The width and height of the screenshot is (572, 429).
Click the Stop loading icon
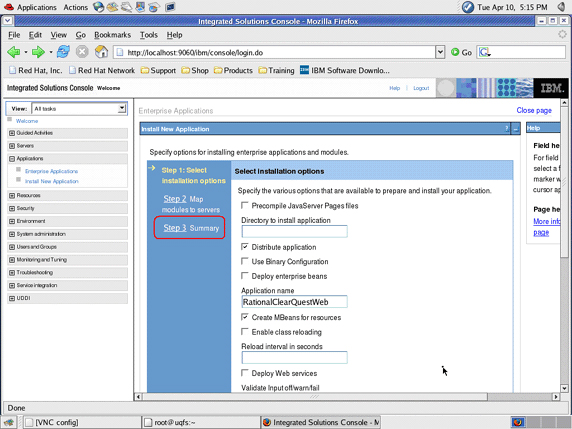pyautogui.click(x=82, y=52)
